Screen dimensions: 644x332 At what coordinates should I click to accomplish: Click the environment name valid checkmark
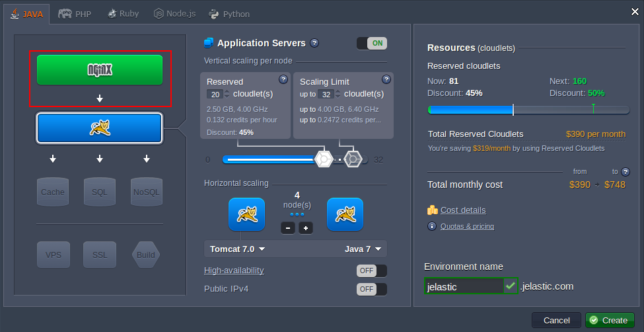pyautogui.click(x=511, y=286)
